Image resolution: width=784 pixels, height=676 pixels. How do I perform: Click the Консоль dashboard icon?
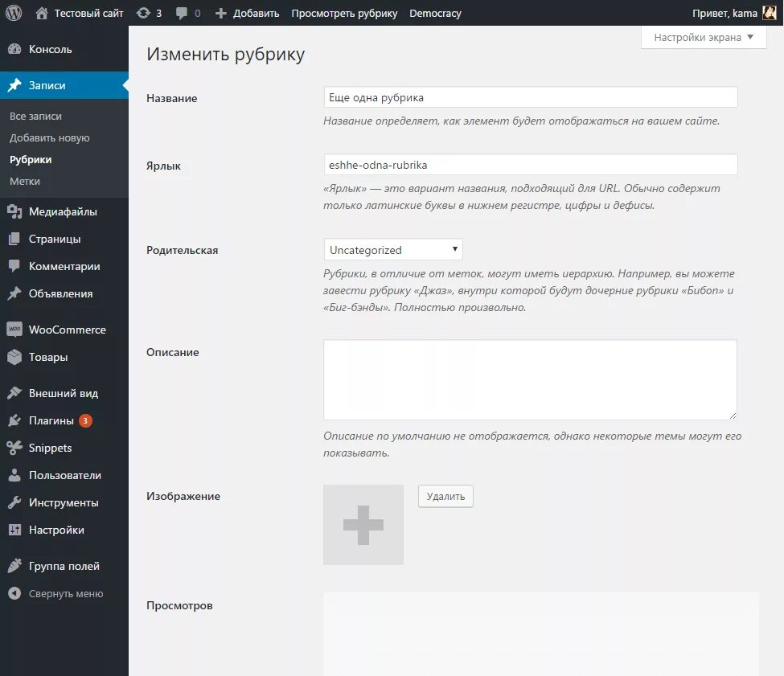pos(14,49)
